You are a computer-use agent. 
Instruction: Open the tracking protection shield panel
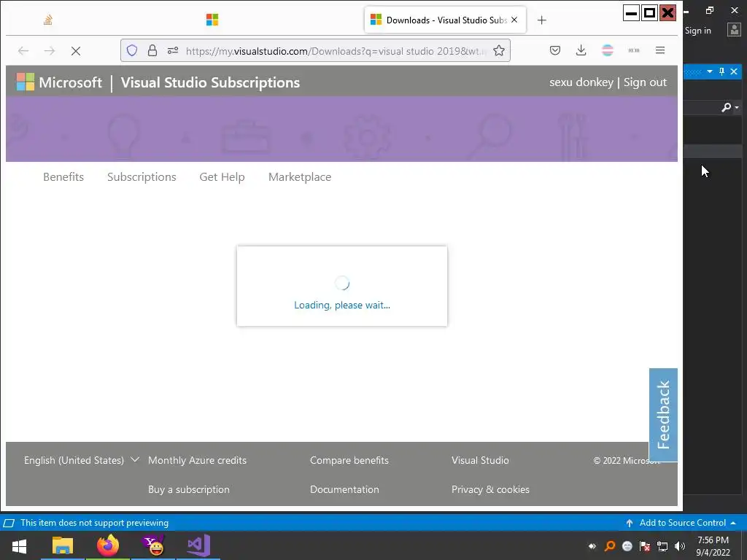[132, 50]
